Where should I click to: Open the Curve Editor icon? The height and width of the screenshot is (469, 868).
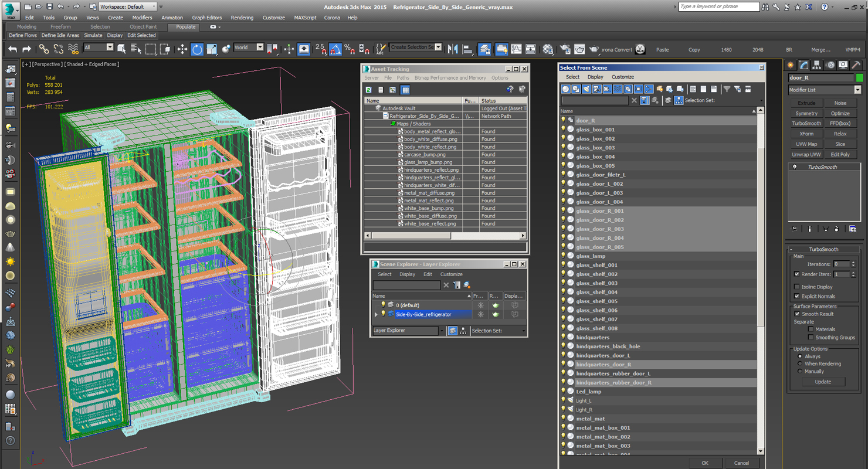(x=516, y=49)
